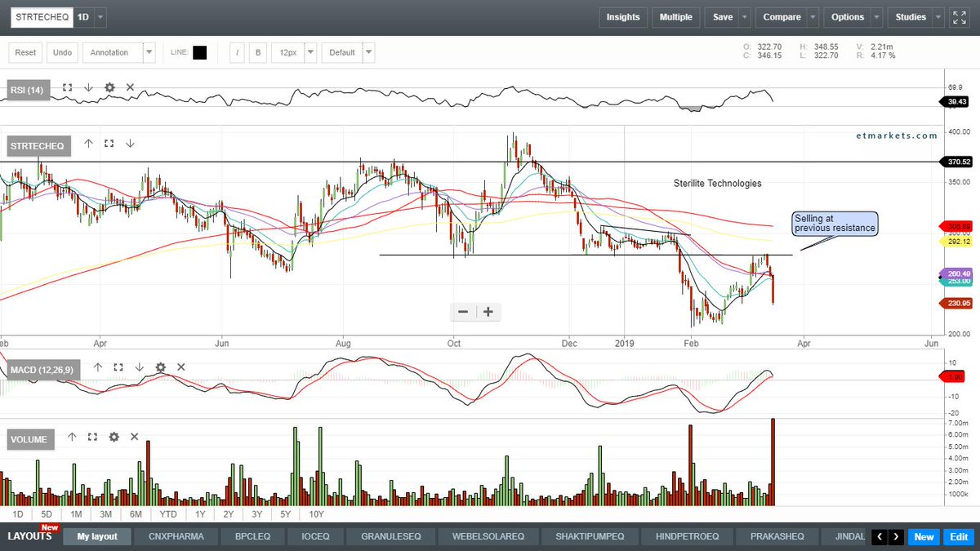Toggle italic text formatting
The width and height of the screenshot is (980, 551).
(236, 51)
